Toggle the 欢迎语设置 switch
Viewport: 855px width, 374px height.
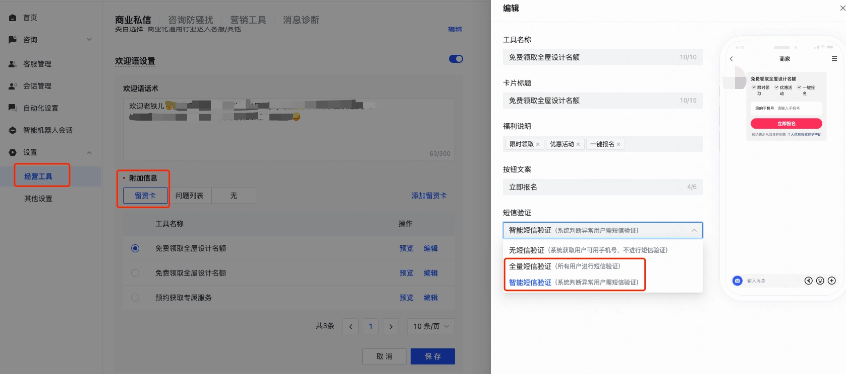coord(456,59)
